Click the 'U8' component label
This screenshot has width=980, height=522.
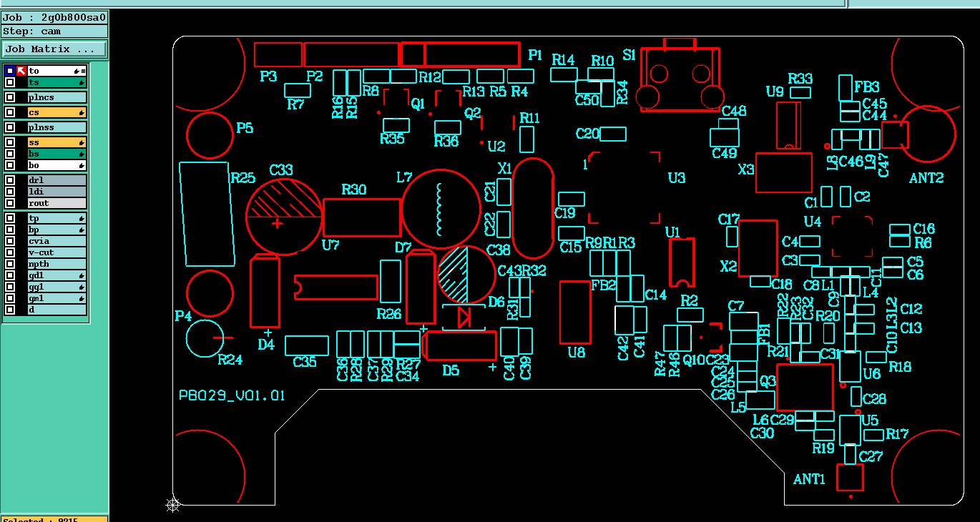click(x=577, y=353)
